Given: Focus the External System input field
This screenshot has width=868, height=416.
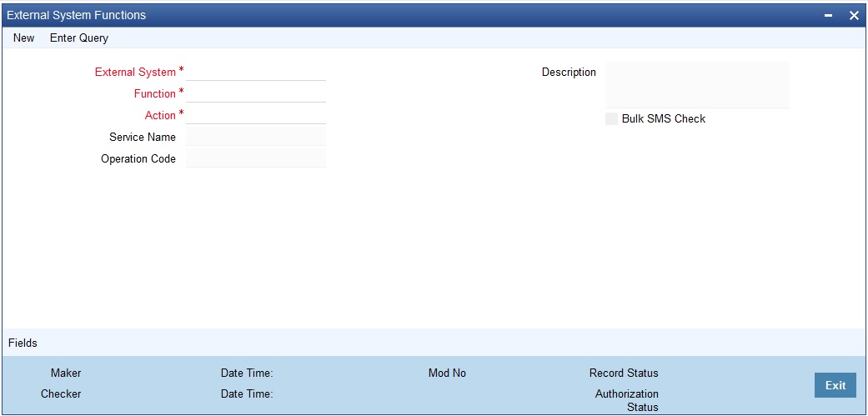Looking at the screenshot, I should tap(256, 72).
